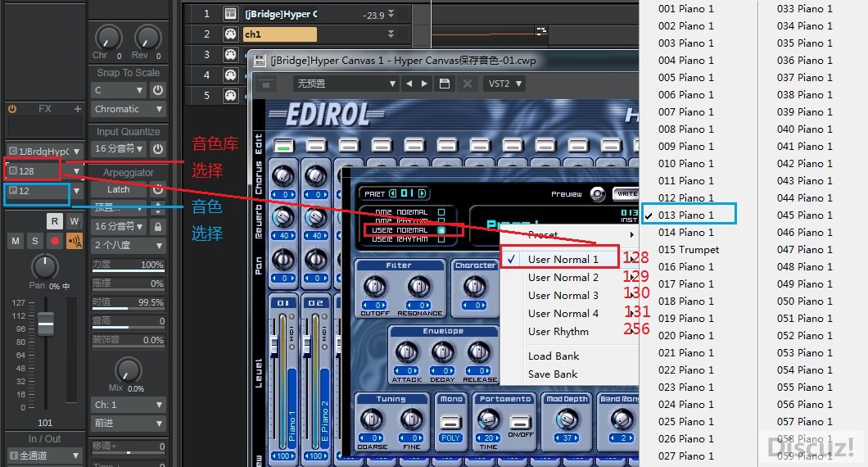The width and height of the screenshot is (868, 467).
Task: Click the WRITE button in Hyper Canvas
Action: [626, 194]
